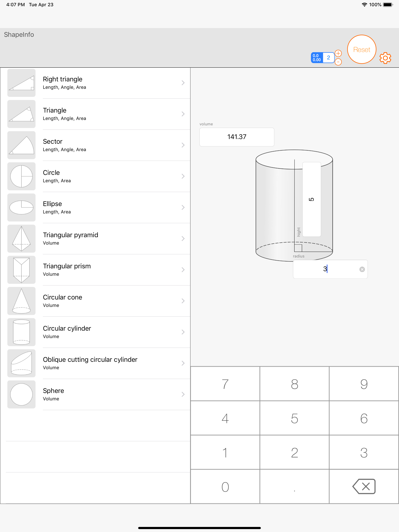Image resolution: width=399 pixels, height=532 pixels.
Task: Expand the Triangle row chevron
Action: [x=183, y=114]
